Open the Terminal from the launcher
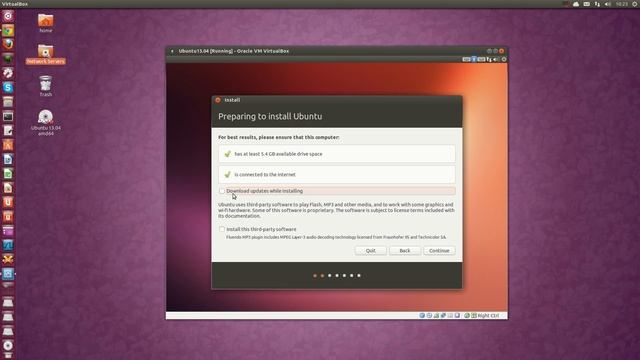Image resolution: width=640 pixels, height=360 pixels. [8, 116]
